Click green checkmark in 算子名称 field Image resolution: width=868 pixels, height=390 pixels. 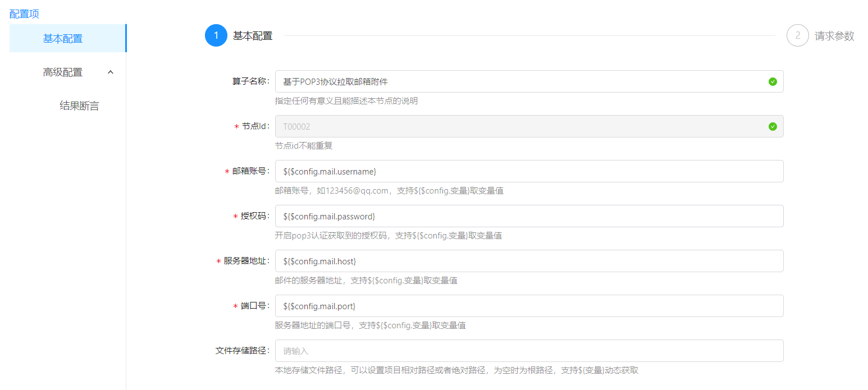773,82
